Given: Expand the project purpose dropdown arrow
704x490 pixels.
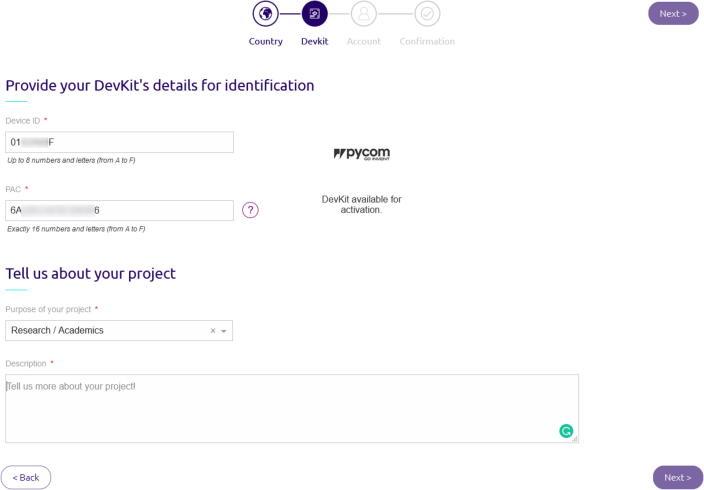Looking at the screenshot, I should pos(224,331).
